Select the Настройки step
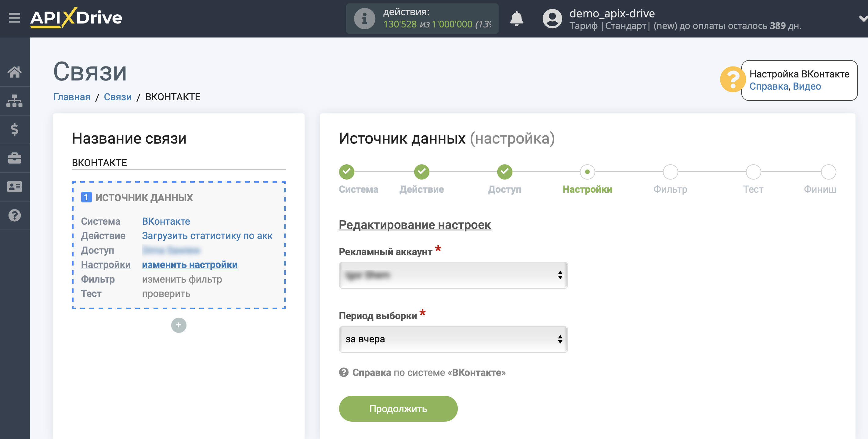868x439 pixels. point(587,189)
